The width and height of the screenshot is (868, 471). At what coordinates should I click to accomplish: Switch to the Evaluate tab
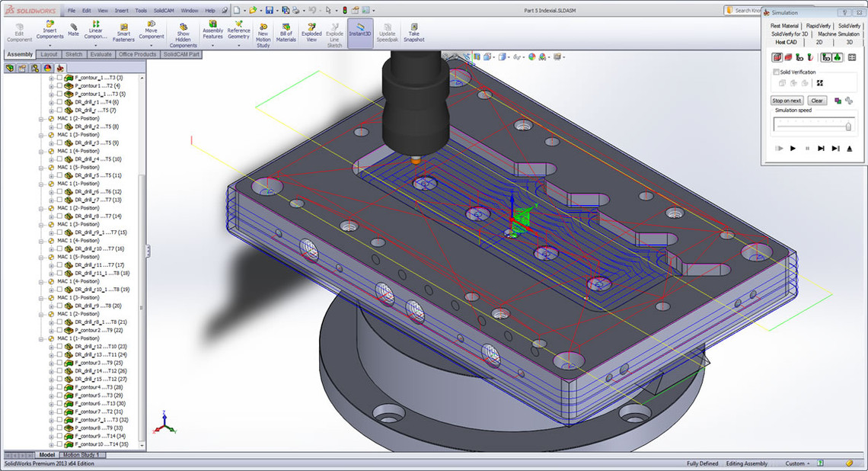101,54
